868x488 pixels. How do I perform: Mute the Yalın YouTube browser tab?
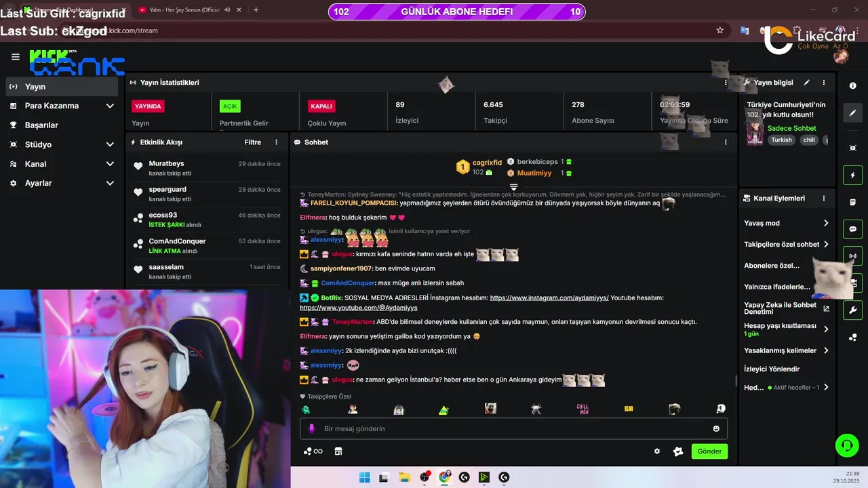(226, 10)
